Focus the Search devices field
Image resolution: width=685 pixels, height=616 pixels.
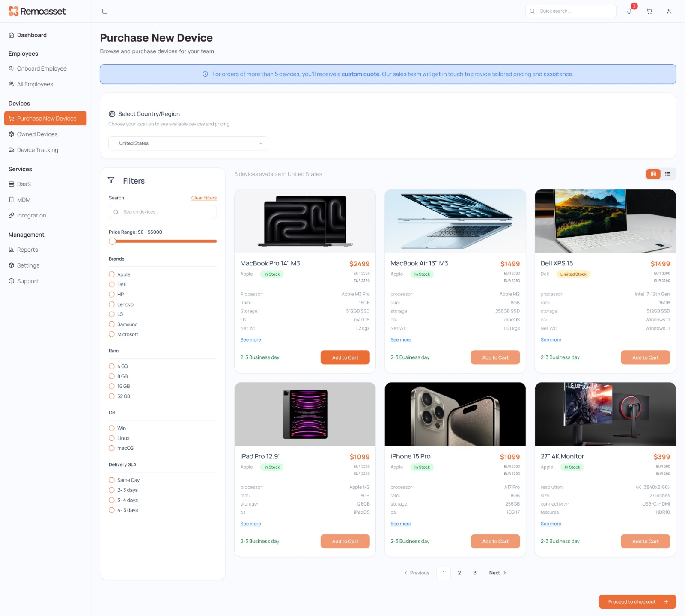[163, 212]
